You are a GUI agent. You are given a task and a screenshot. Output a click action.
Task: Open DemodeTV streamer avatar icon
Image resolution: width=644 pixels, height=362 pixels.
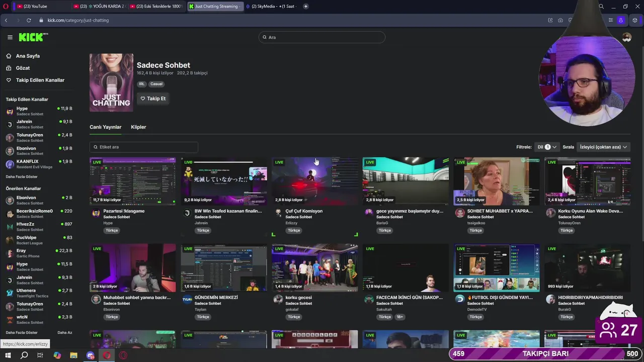459,299
